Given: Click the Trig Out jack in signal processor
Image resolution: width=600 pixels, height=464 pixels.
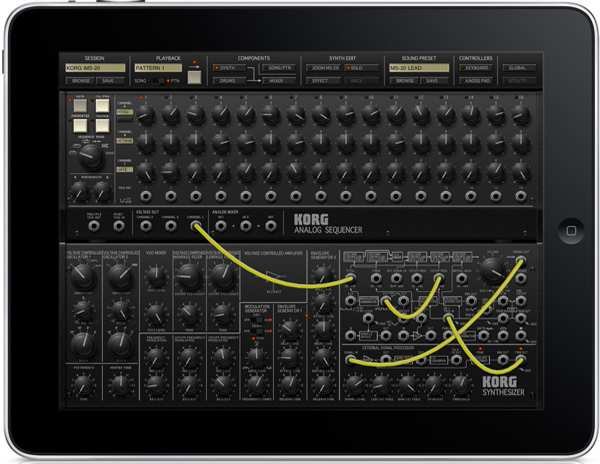Looking at the screenshot, I should 520,360.
